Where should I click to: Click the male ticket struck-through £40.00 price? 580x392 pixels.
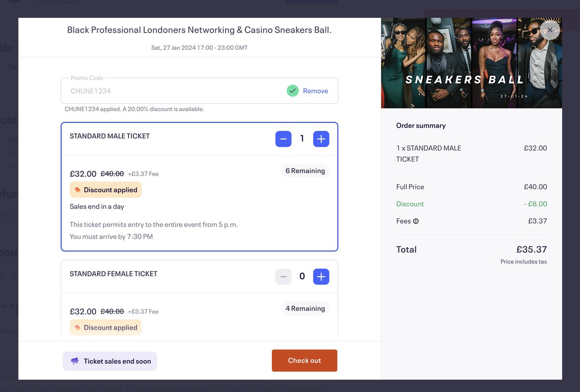[112, 174]
